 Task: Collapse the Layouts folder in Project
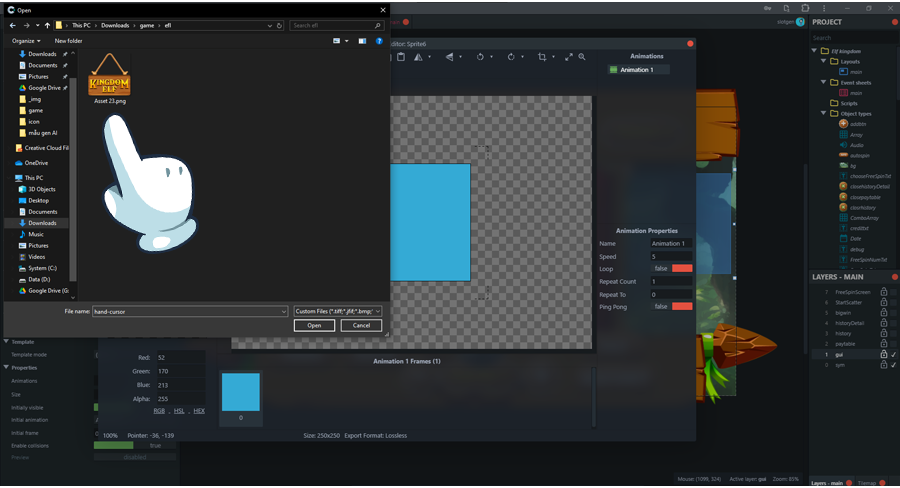[824, 61]
